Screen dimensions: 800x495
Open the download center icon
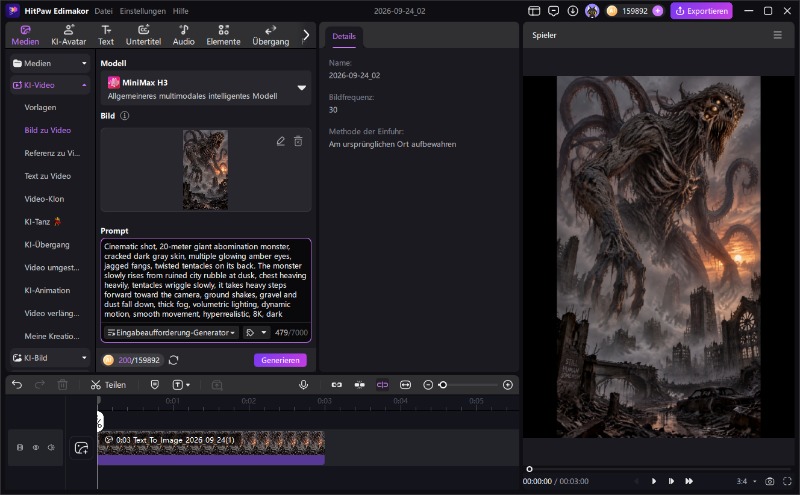tap(572, 11)
